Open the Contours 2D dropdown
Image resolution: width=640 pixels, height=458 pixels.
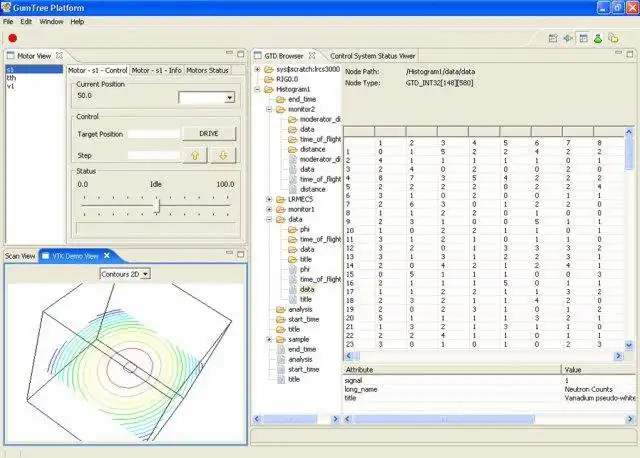pyautogui.click(x=125, y=272)
